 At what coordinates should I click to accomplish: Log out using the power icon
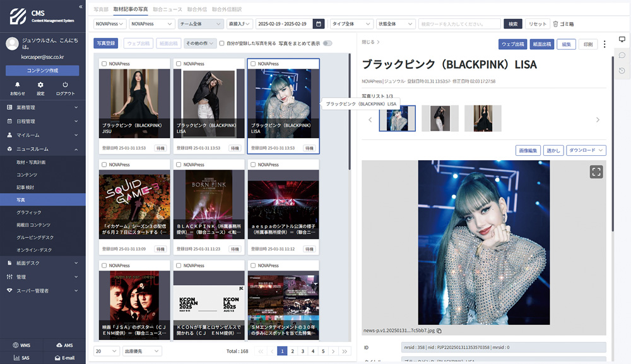65,85
